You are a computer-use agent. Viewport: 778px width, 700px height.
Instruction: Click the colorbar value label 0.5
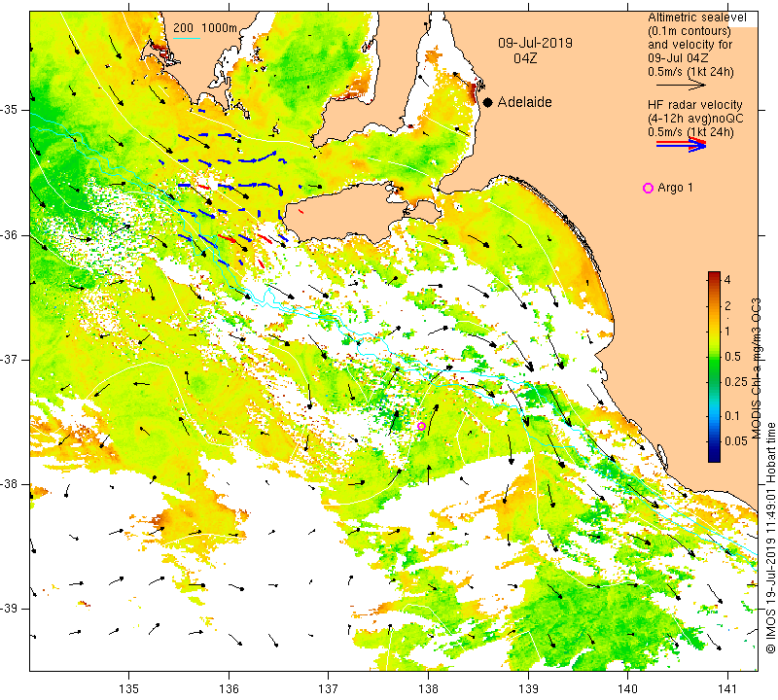click(732, 357)
